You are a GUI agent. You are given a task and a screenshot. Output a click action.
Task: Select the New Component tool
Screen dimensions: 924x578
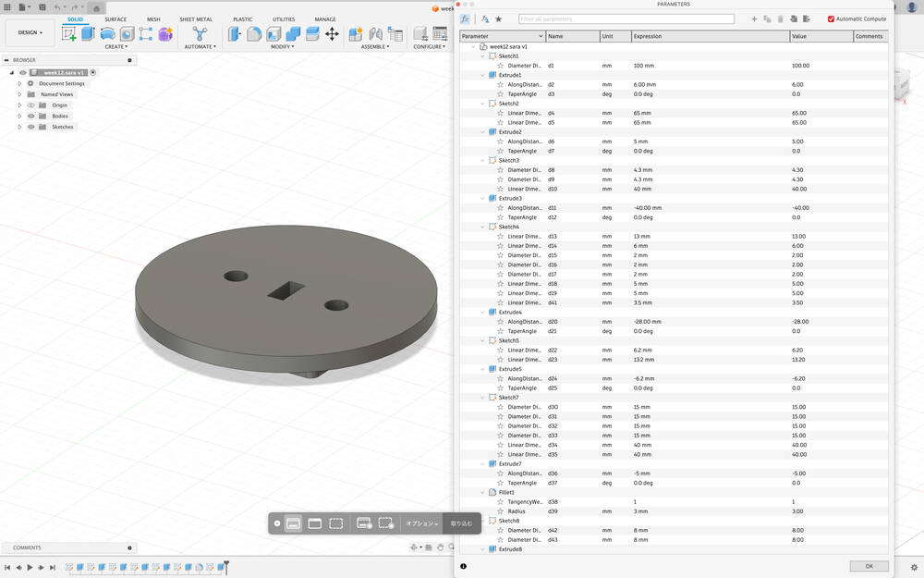pos(356,33)
